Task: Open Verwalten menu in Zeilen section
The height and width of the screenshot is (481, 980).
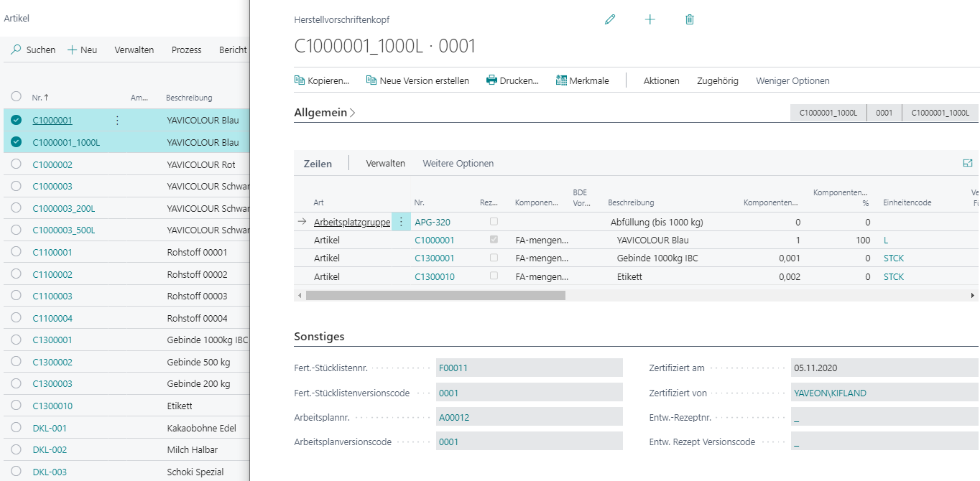Action: (385, 163)
